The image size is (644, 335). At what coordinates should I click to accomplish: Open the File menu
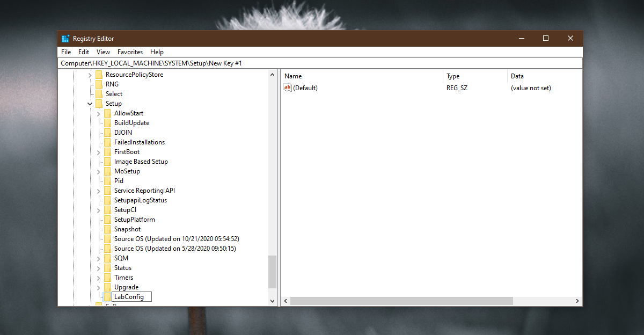(x=66, y=52)
